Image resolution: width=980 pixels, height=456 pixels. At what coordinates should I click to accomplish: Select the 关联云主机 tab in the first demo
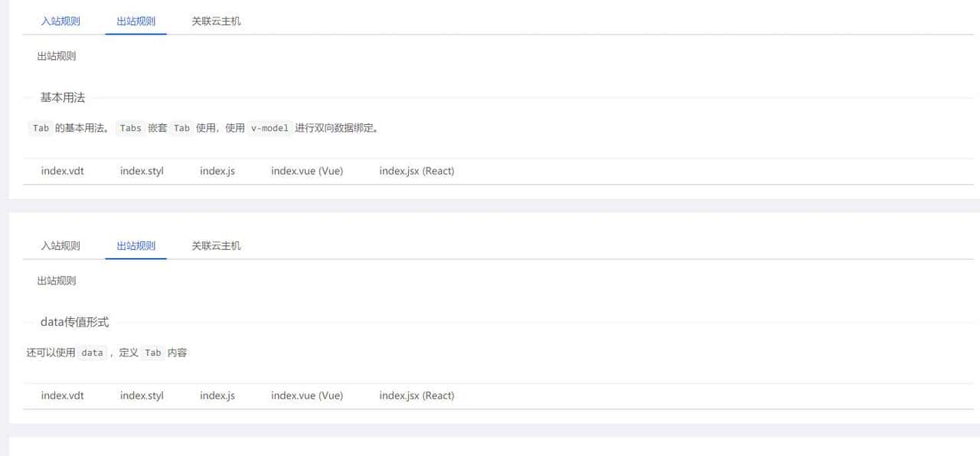point(217,21)
